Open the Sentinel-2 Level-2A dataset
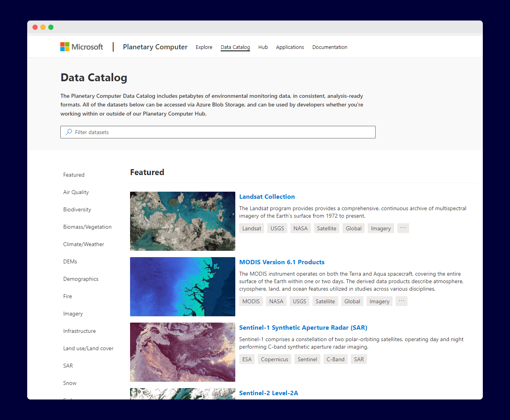510x420 pixels. click(268, 393)
